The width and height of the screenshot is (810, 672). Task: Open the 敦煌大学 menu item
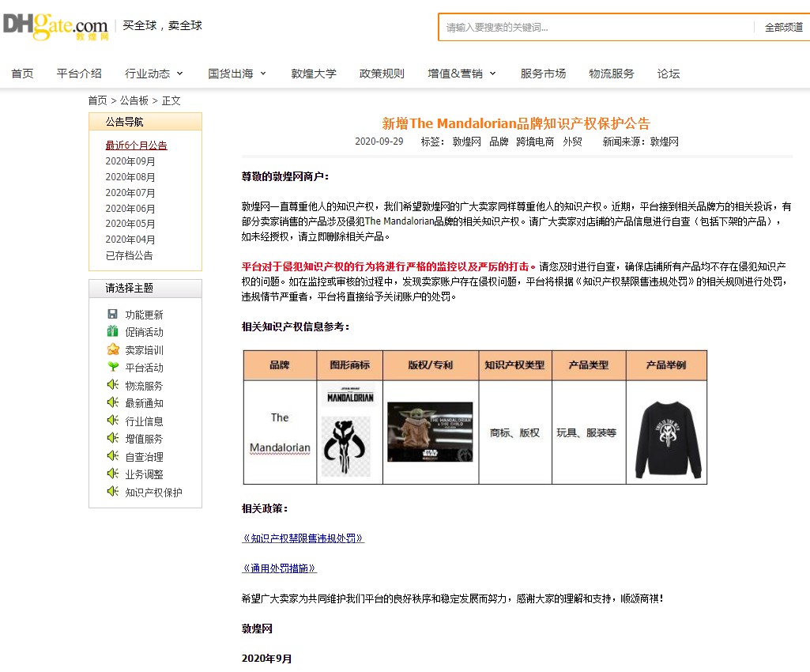coord(314,74)
